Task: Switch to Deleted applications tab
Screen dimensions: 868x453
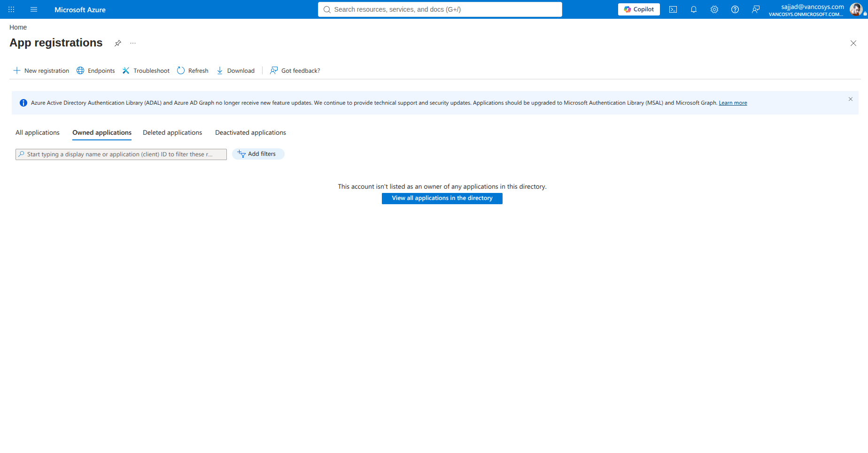Action: (172, 133)
